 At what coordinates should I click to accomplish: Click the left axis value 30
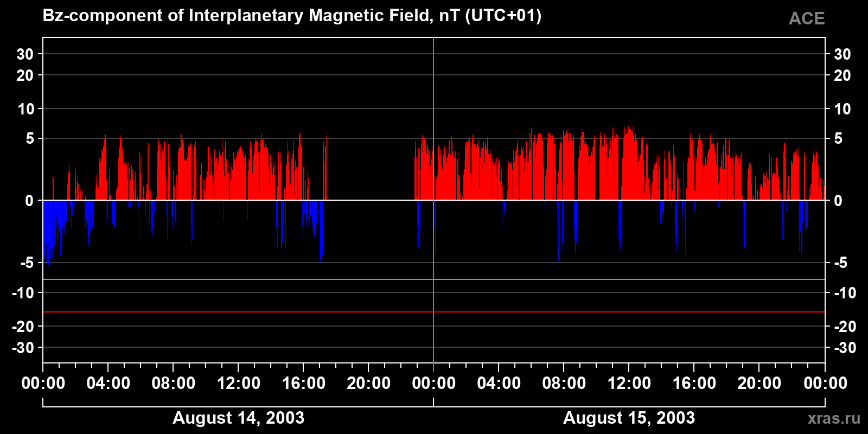coord(25,54)
